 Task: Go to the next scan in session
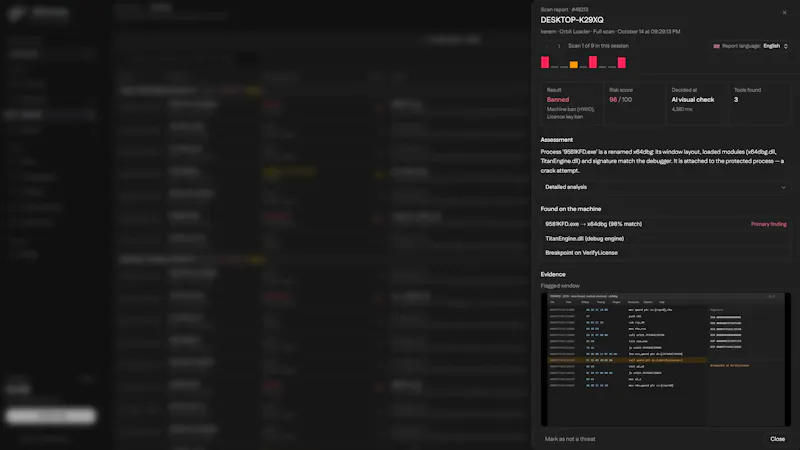[559, 46]
